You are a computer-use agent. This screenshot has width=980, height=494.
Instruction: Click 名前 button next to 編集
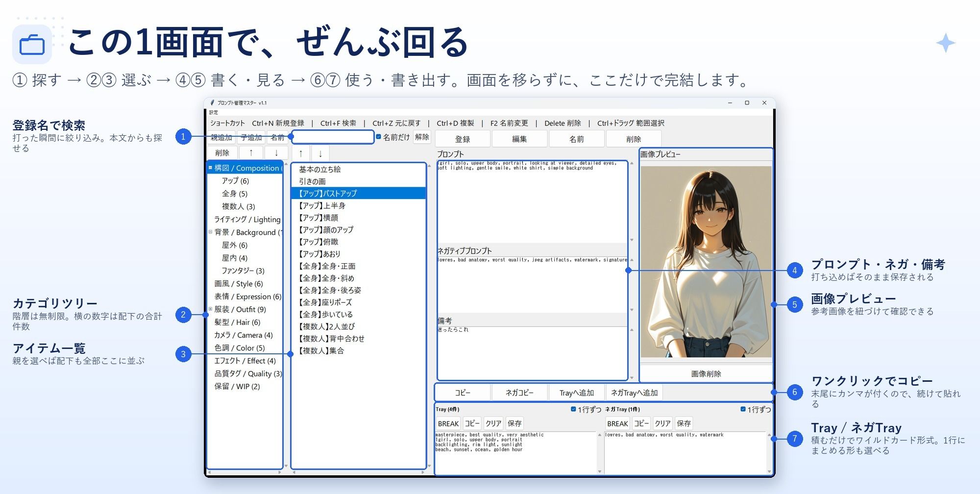coord(577,139)
